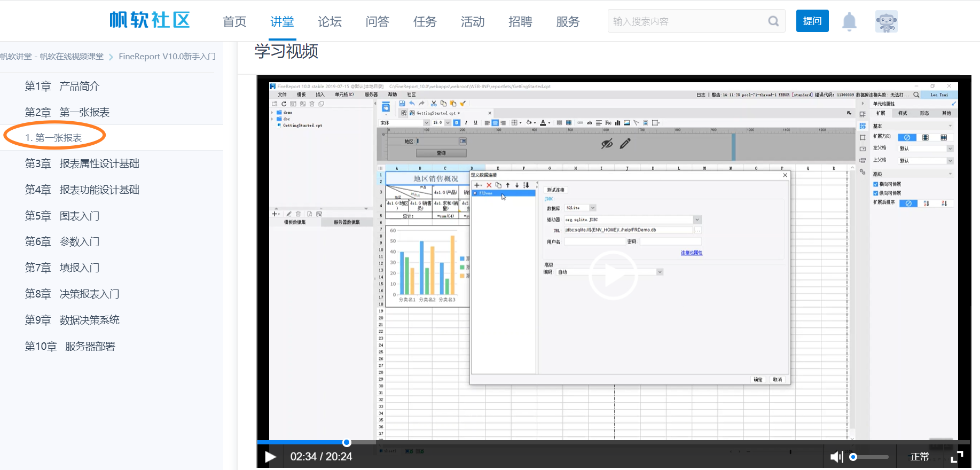Open chapter 第1章 产品简介
This screenshot has height=470, width=980.
point(62,86)
